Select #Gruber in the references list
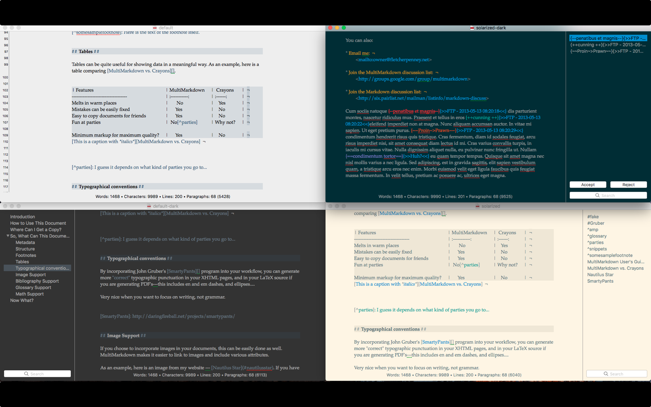 click(x=596, y=223)
